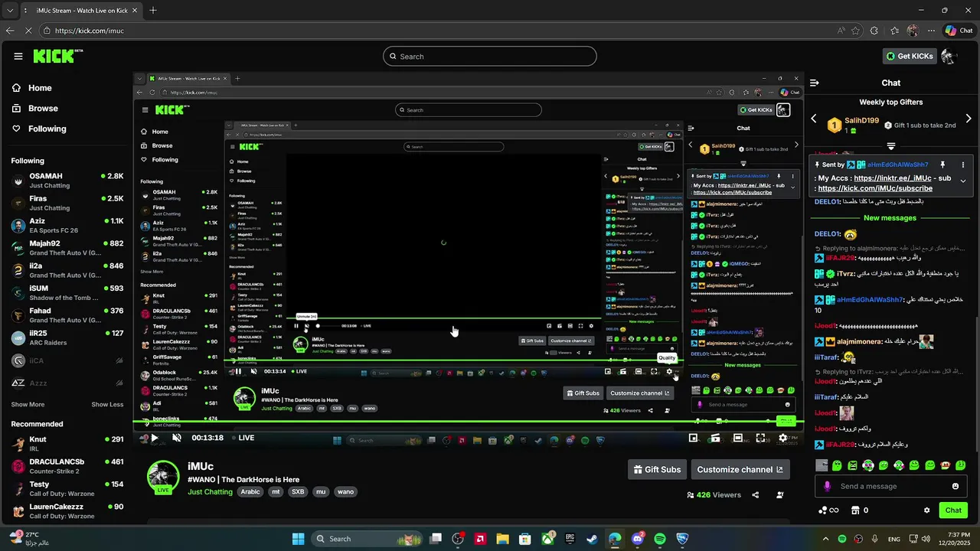Select the iMUc Stream browser tab

click(x=80, y=11)
